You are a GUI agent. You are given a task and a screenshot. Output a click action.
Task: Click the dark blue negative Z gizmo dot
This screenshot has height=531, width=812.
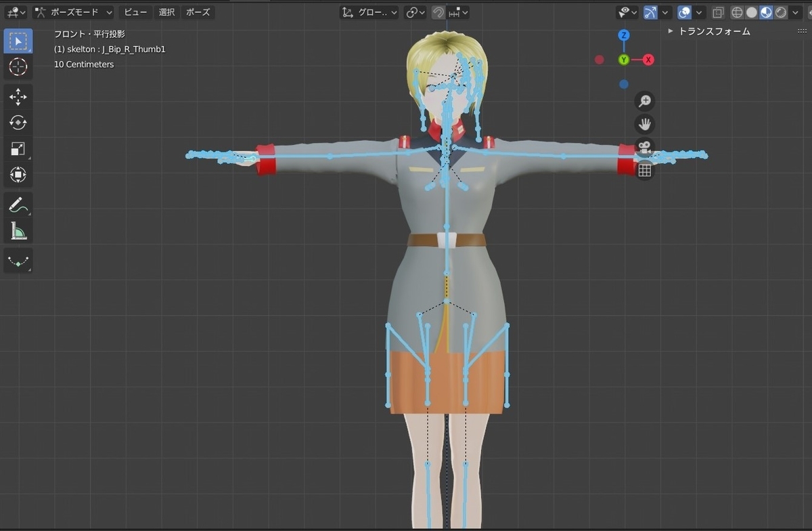pyautogui.click(x=624, y=85)
